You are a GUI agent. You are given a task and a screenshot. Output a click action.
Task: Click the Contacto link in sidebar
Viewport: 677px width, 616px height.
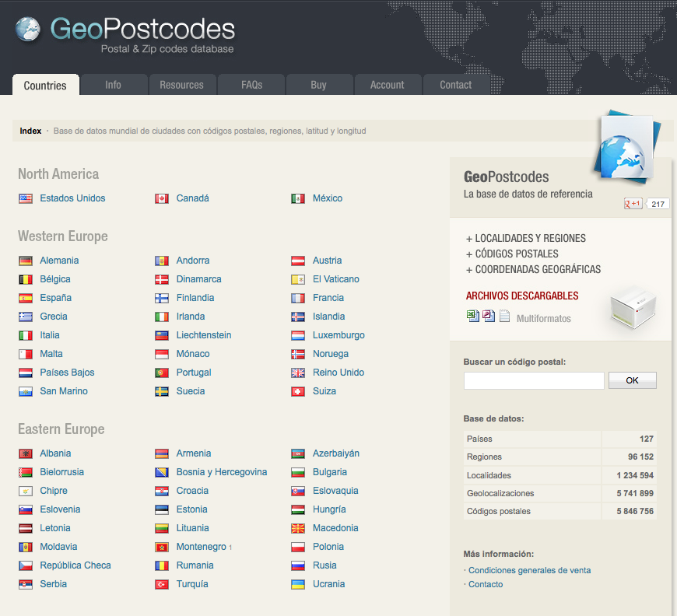point(486,584)
